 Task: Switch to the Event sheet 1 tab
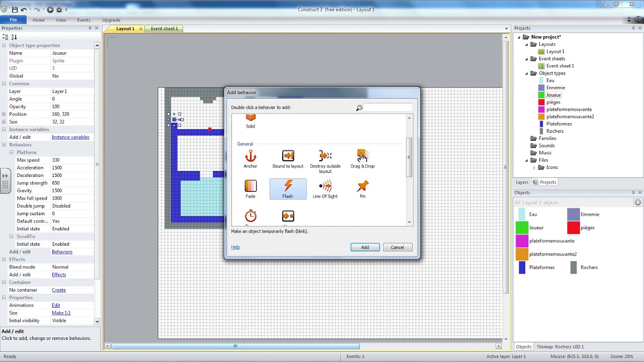point(165,29)
